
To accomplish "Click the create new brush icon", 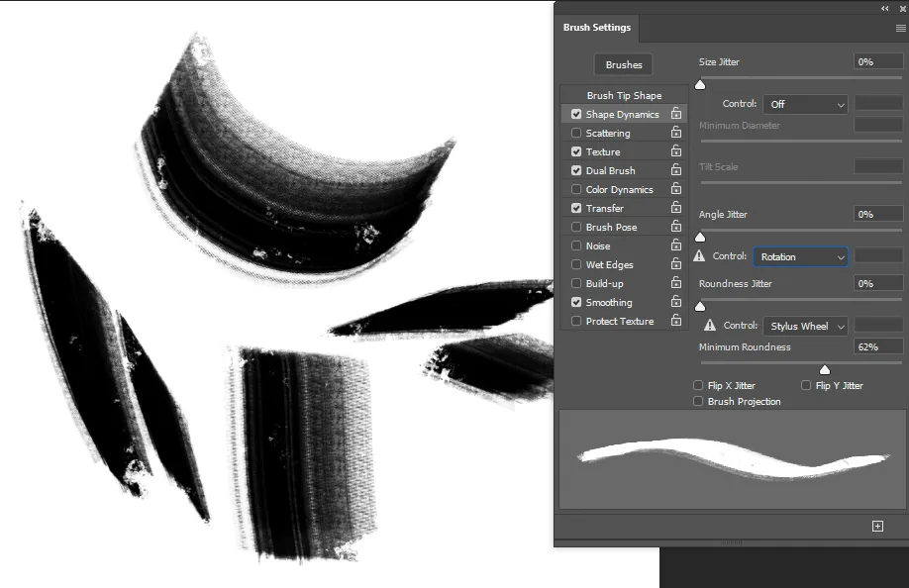I will tap(877, 526).
